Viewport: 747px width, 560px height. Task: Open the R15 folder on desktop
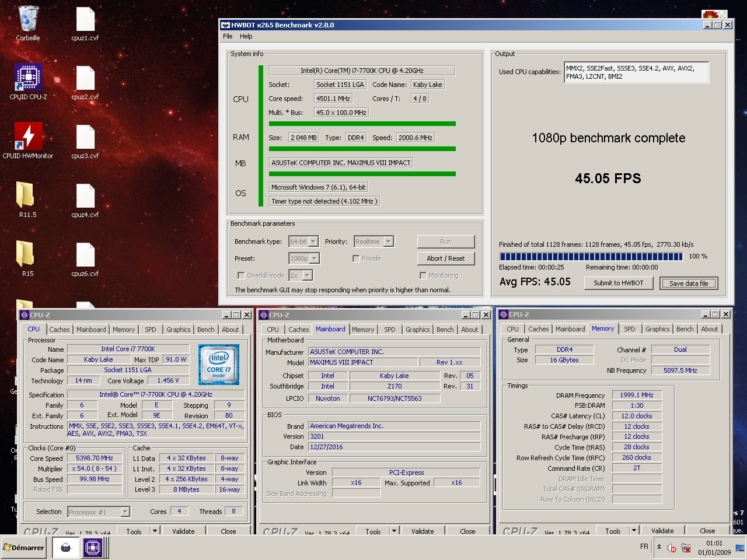26,254
